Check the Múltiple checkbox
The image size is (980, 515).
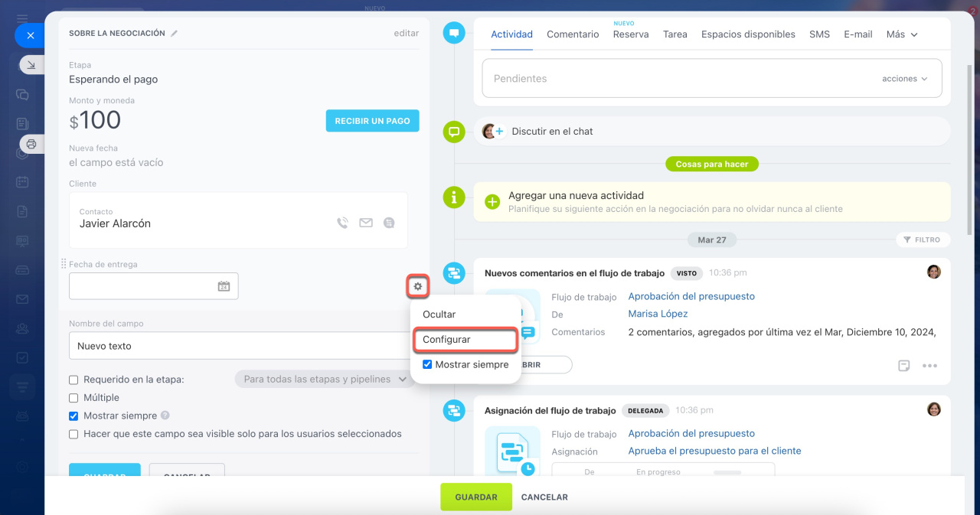[73, 398]
